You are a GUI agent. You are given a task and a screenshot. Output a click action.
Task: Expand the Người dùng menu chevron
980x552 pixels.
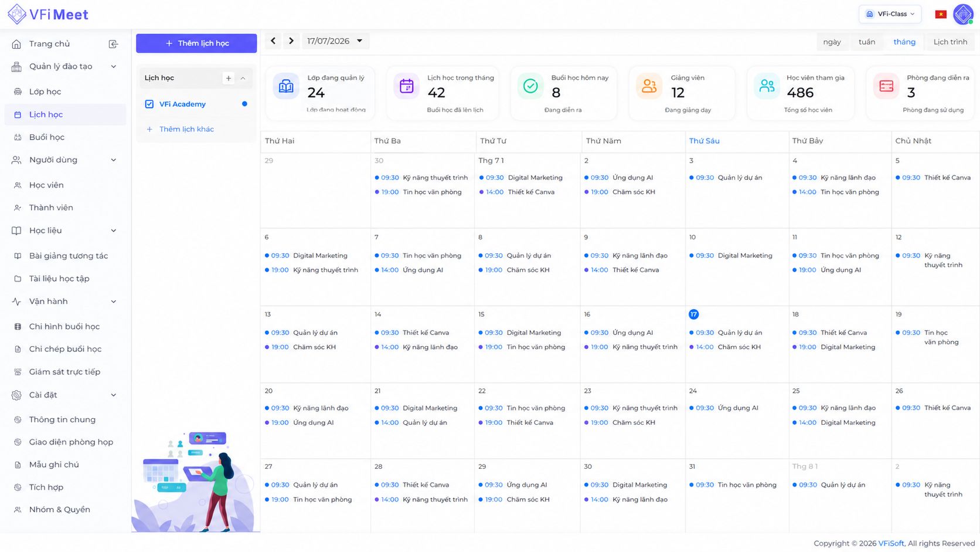coord(114,160)
